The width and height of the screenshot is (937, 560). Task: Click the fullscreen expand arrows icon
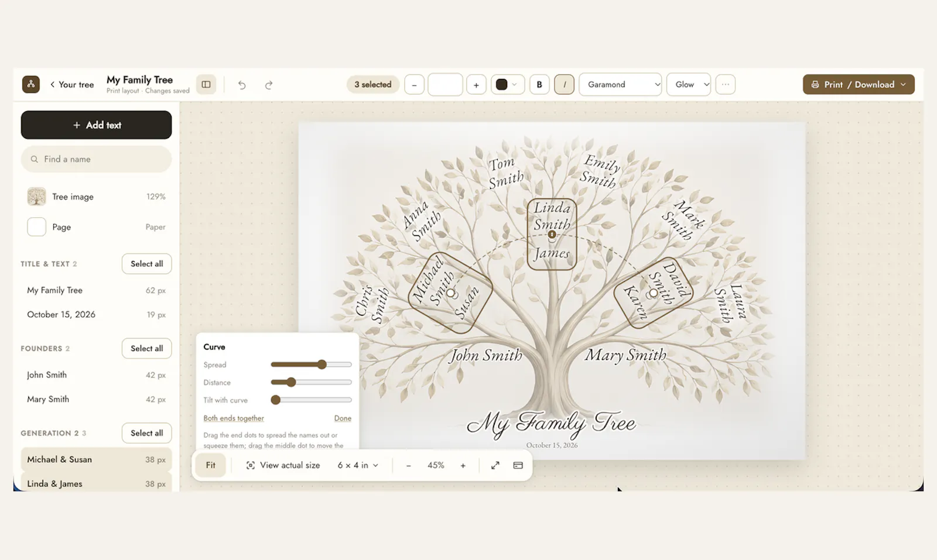click(495, 465)
